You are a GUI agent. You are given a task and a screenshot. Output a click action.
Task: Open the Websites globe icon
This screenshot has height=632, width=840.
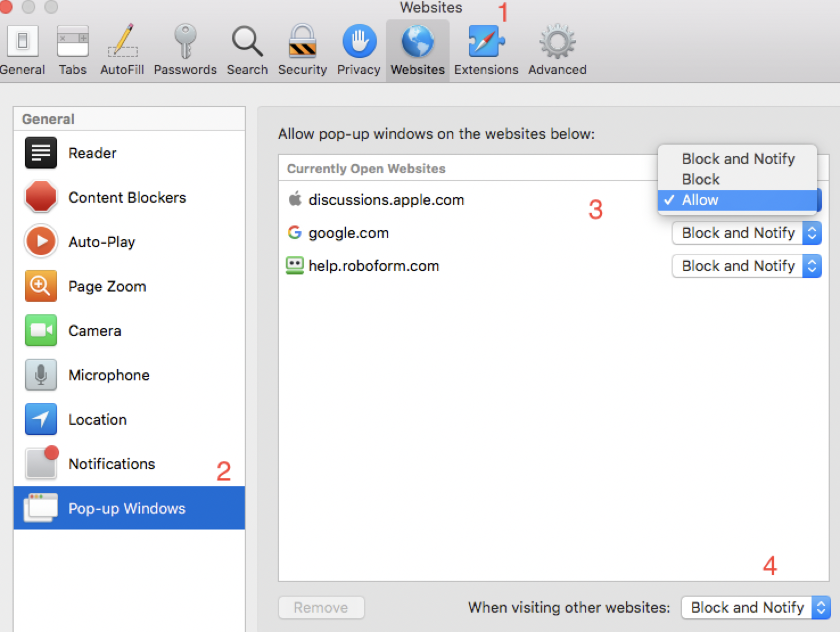pos(418,41)
